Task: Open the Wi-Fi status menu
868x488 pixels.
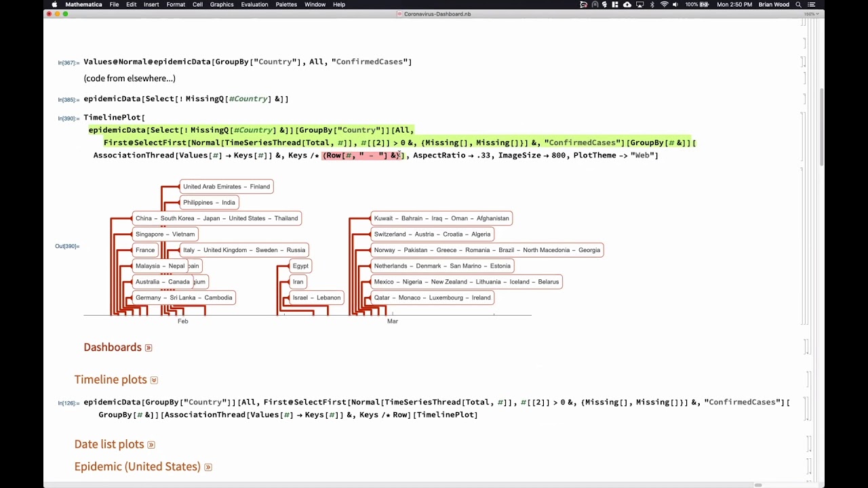Action: [x=664, y=4]
